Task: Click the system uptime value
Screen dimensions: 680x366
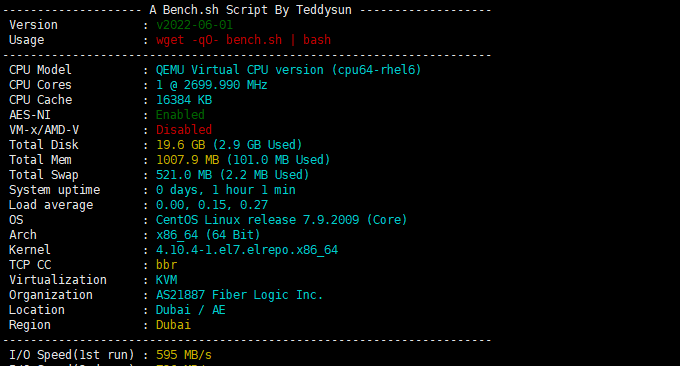Action: point(226,190)
